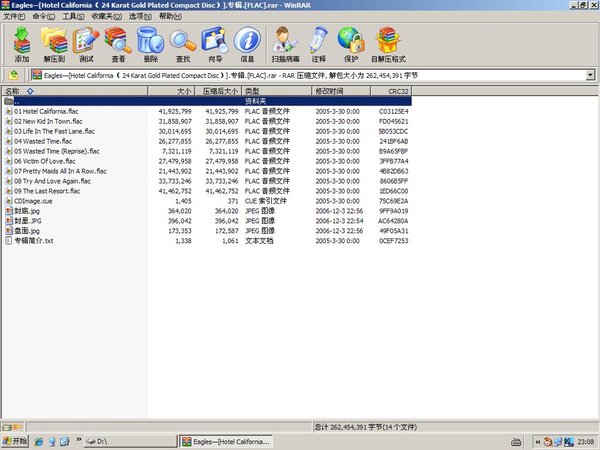Click the 扫描病毒 (Virus scan) icon
Image resolution: width=600 pixels, height=450 pixels.
tap(285, 44)
